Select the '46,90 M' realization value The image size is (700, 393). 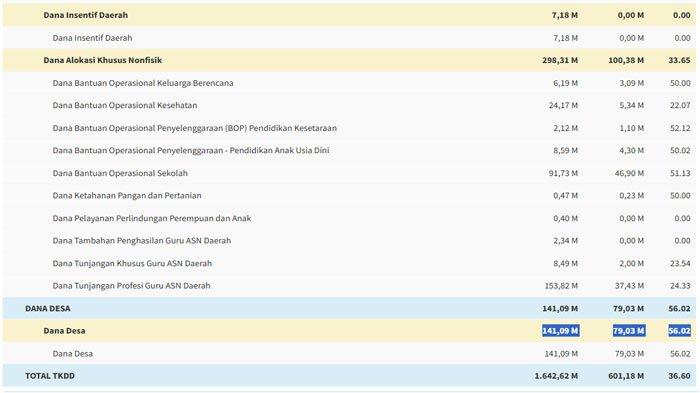click(629, 173)
